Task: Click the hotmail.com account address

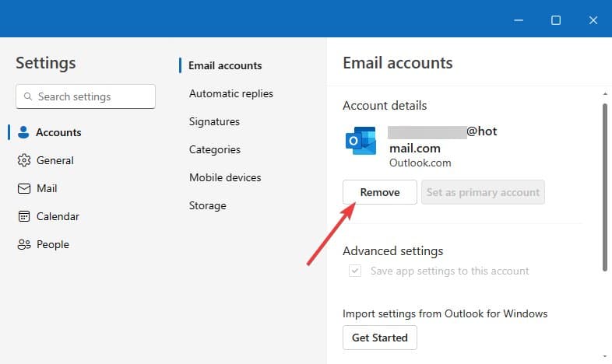Action: click(442, 139)
